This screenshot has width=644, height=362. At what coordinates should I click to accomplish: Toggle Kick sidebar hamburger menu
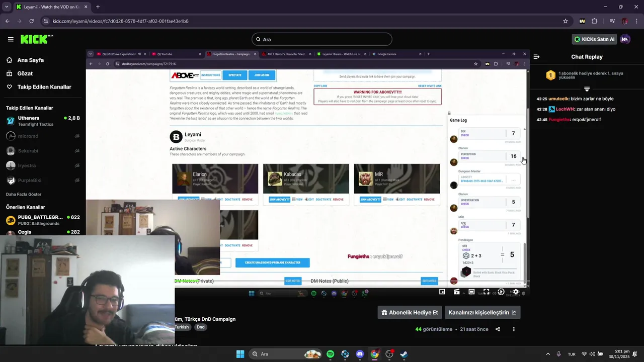coord(11,39)
